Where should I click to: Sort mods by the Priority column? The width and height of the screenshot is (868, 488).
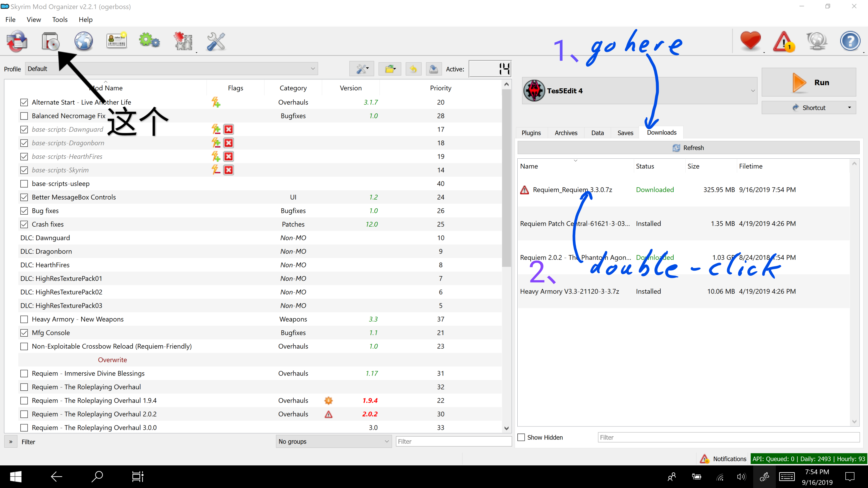440,88
